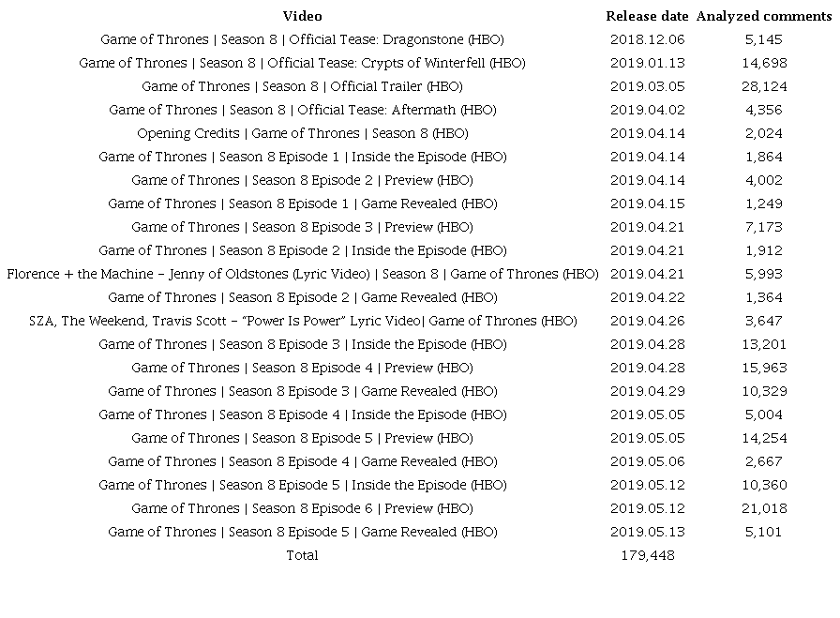Select the Crypts of Winterfell tease title
This screenshot has width=840, height=618.
302,63
